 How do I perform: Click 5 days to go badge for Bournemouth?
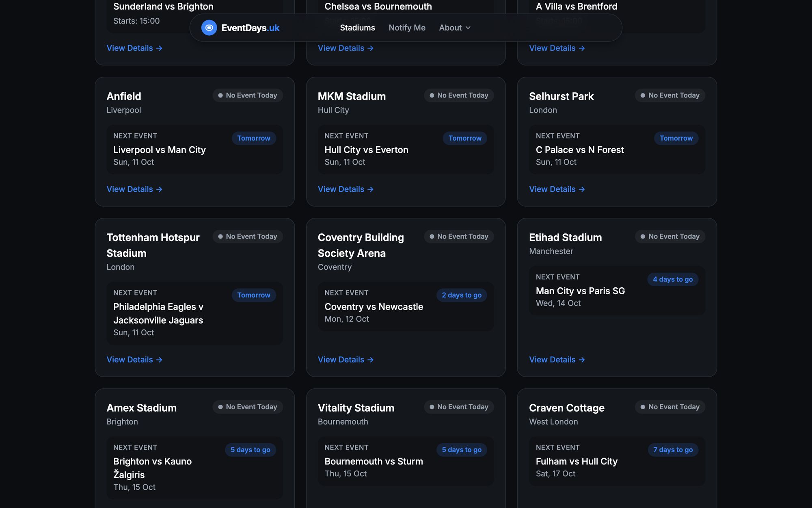pos(462,449)
